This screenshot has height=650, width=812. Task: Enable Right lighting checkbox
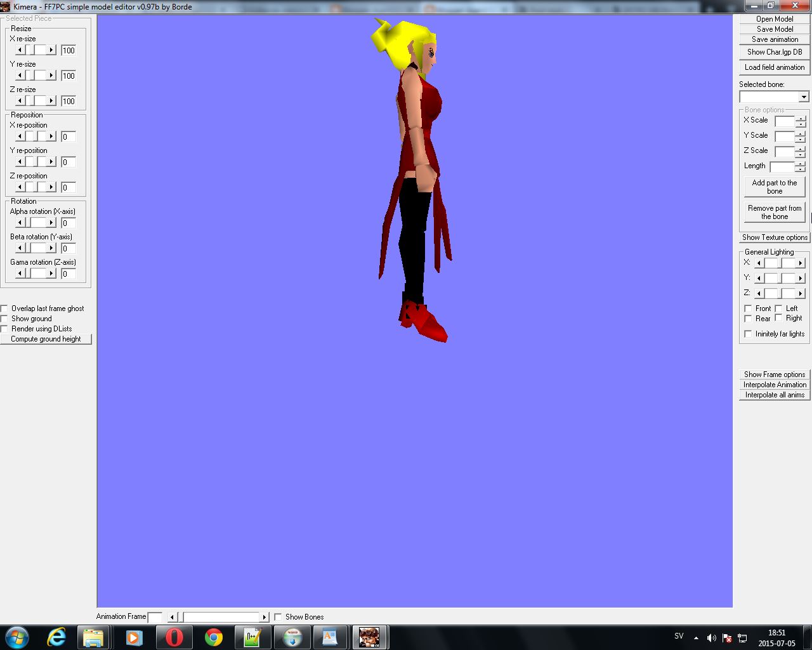click(x=778, y=318)
